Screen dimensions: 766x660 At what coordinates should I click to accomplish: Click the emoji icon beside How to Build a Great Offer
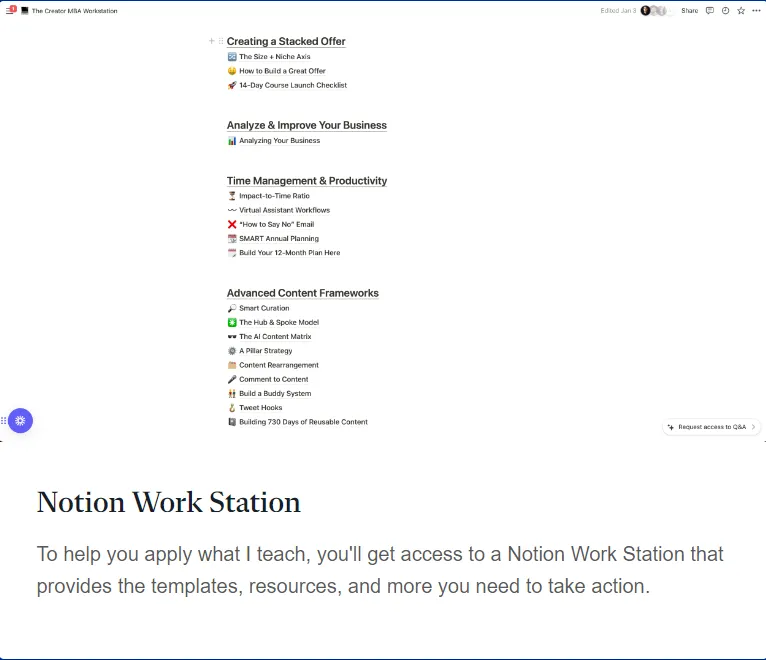(232, 71)
